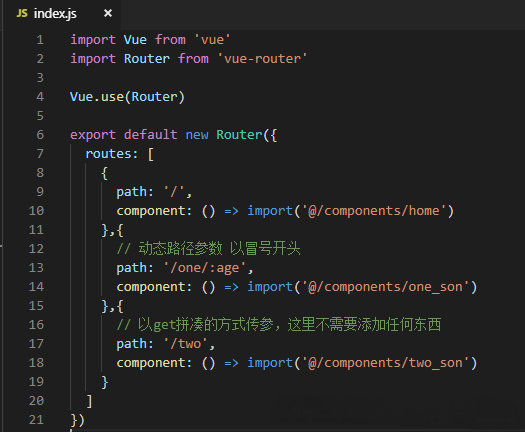Close the index.js tab

[108, 13]
